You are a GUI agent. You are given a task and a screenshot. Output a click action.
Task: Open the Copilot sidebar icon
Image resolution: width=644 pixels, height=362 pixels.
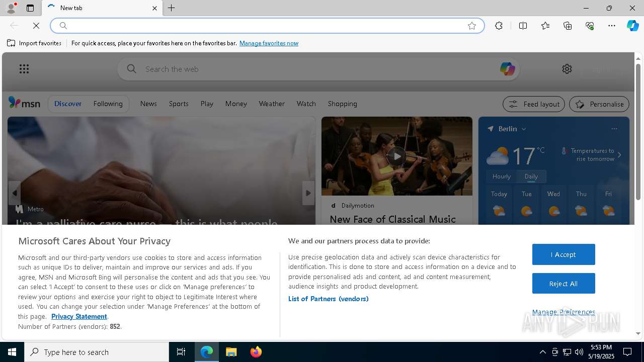(x=632, y=26)
